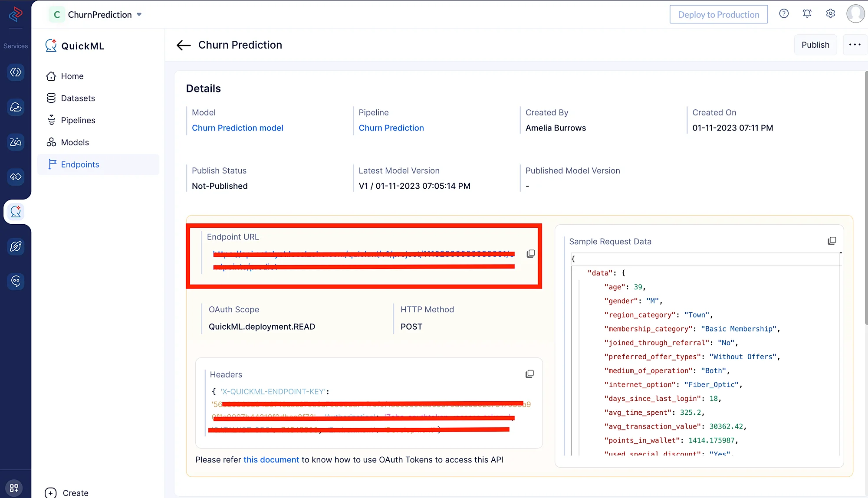Open the all services grid icon

[14, 488]
